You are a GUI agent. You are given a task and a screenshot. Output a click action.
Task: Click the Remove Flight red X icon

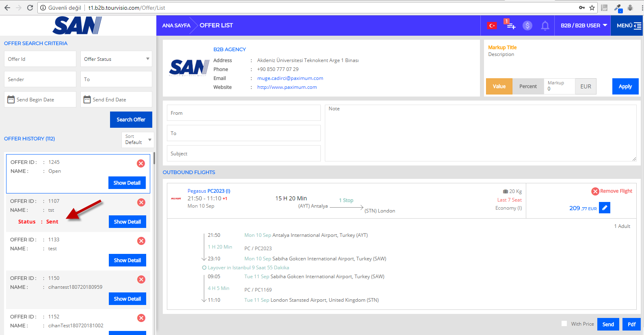tap(595, 191)
